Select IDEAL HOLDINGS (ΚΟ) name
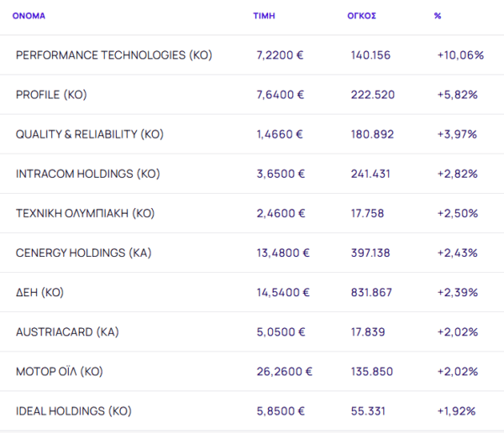The image size is (504, 433). click(x=74, y=411)
